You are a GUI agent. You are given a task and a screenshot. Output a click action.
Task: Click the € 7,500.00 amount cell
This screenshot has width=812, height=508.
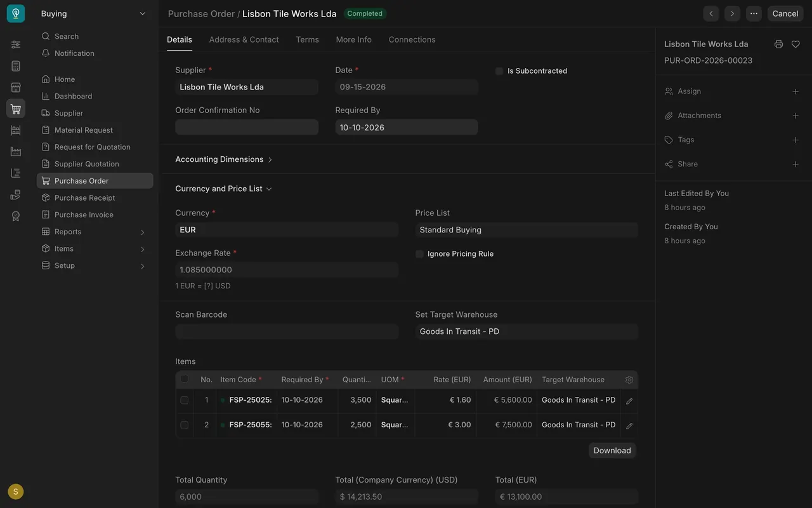pyautogui.click(x=506, y=425)
